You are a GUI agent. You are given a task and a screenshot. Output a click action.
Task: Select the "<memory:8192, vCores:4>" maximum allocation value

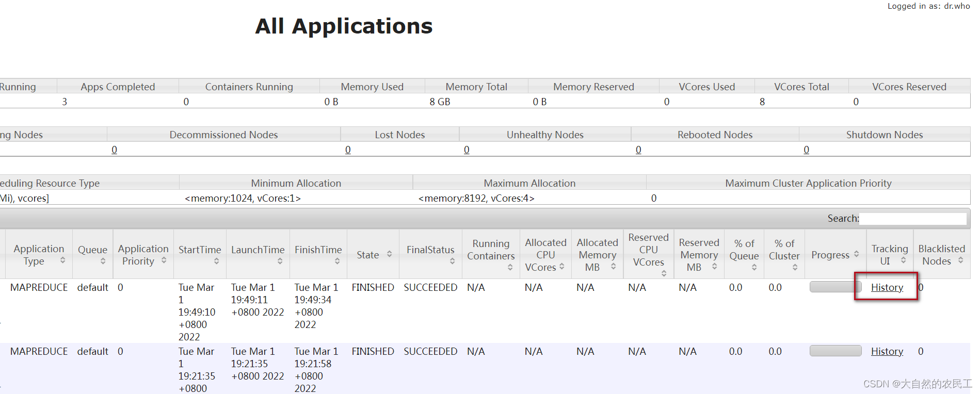click(x=476, y=198)
